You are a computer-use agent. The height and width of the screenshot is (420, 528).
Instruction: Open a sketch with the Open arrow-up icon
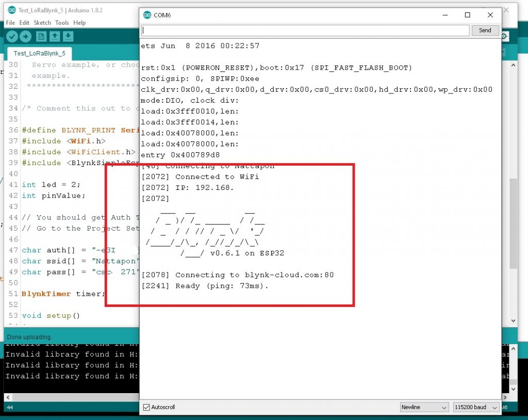[55, 37]
